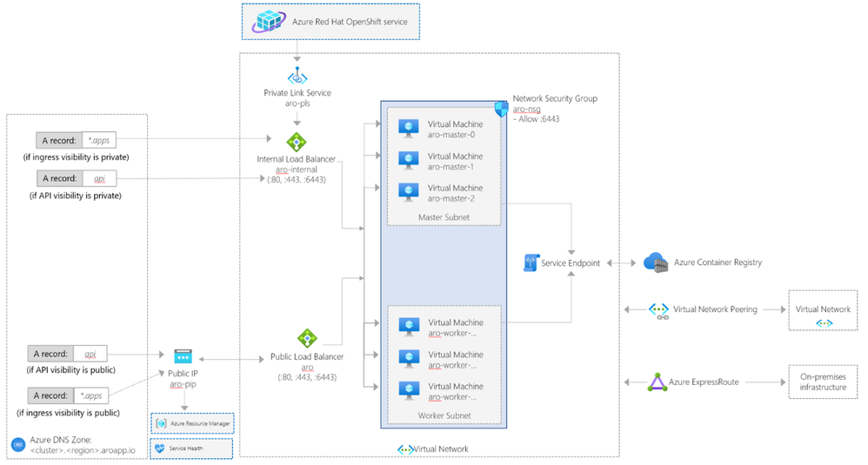Click the 'Private Link Service' label
The height and width of the screenshot is (465, 868).
tap(297, 93)
